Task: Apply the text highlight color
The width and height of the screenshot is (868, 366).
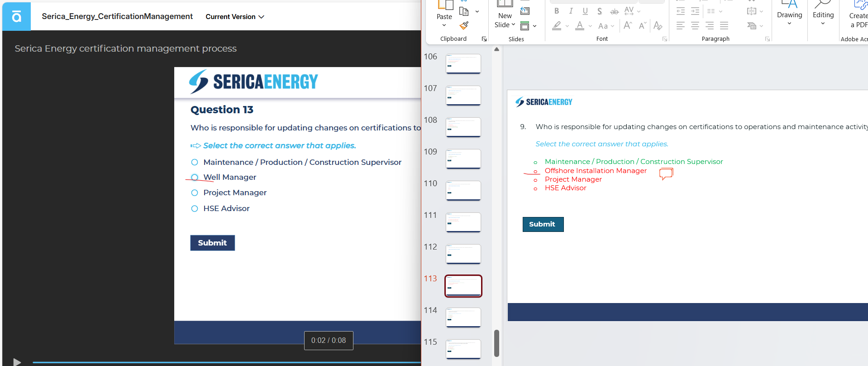Action: click(x=557, y=26)
